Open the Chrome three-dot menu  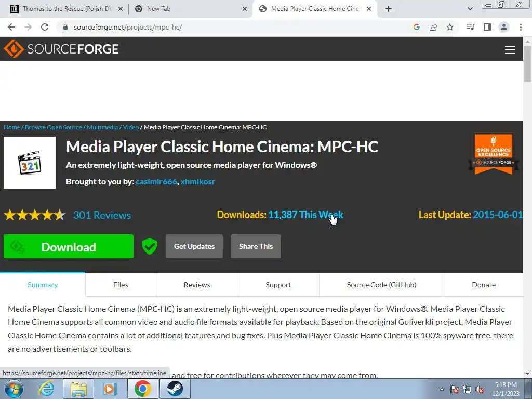click(521, 27)
